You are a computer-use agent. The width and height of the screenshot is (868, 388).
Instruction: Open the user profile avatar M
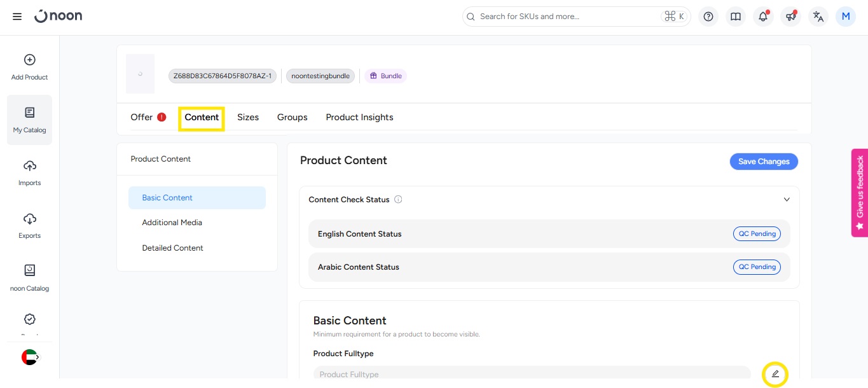pos(845,17)
